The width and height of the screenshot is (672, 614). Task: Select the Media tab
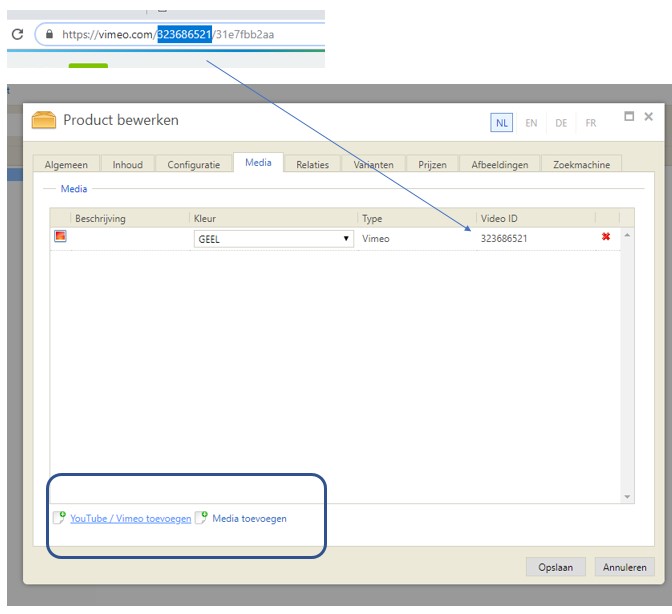[258, 163]
